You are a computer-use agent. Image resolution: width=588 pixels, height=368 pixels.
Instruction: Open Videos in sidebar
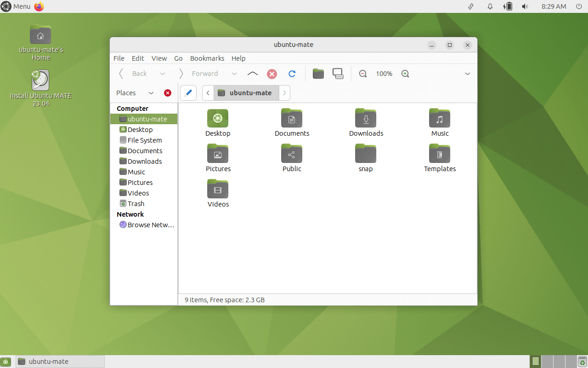(x=144, y=193)
